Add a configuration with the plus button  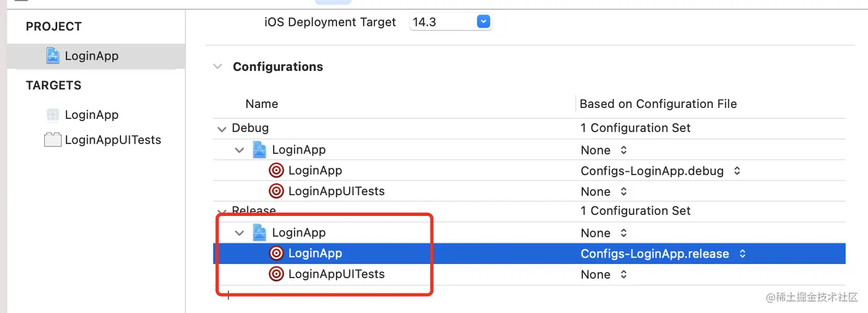coord(228,296)
